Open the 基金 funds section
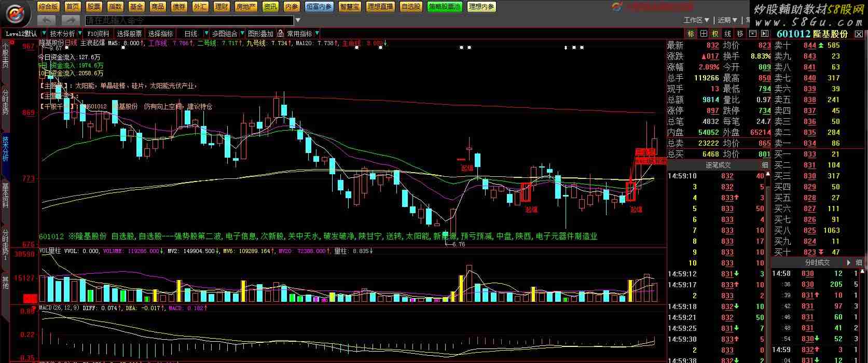 coord(136,7)
